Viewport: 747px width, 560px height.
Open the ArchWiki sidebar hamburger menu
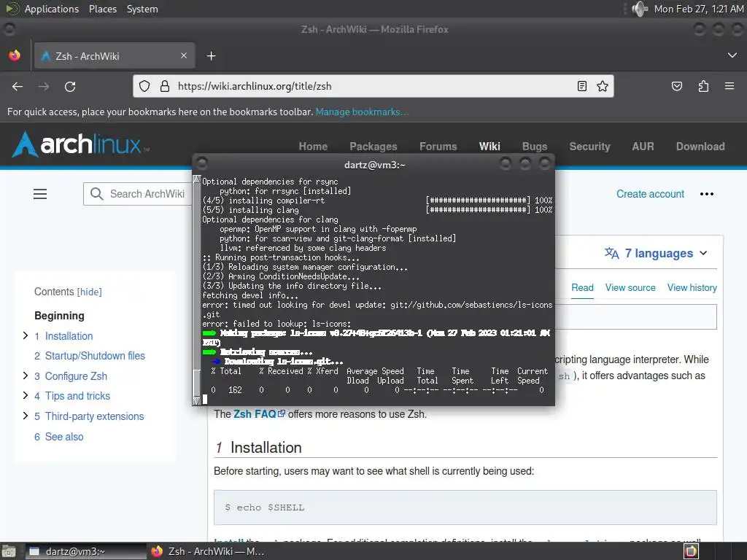[x=40, y=194]
